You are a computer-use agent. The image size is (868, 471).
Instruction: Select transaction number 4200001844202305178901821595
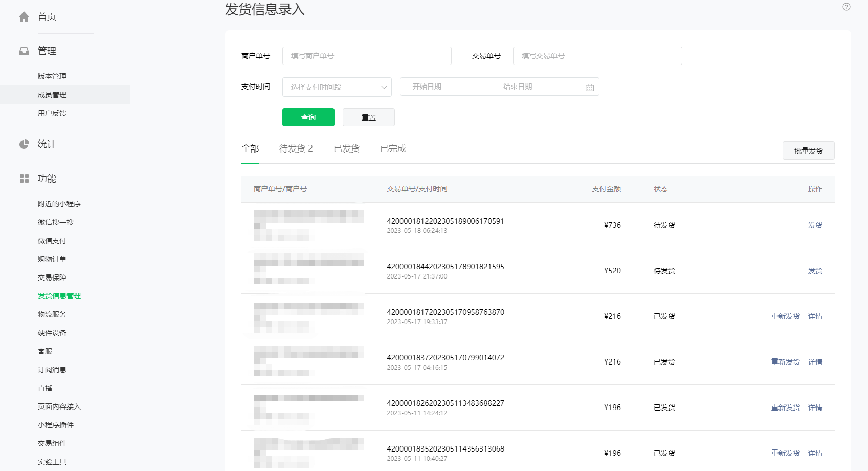point(446,267)
